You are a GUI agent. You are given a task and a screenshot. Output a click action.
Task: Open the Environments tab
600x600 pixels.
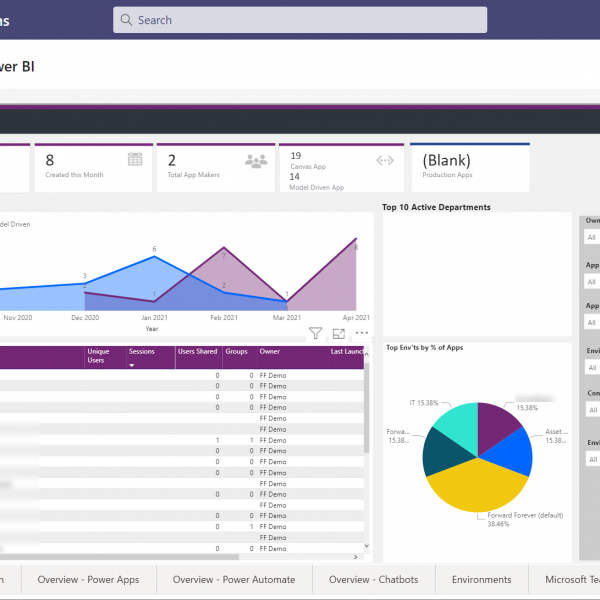(481, 580)
